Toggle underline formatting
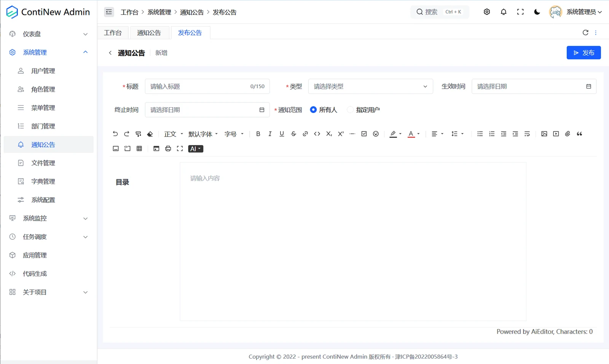Screen dimensions: 609x364 pyautogui.click(x=282, y=134)
